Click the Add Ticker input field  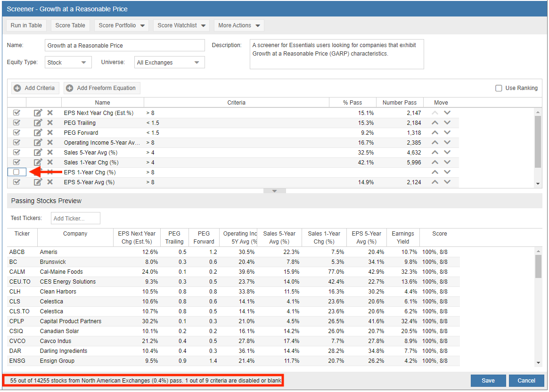(75, 218)
